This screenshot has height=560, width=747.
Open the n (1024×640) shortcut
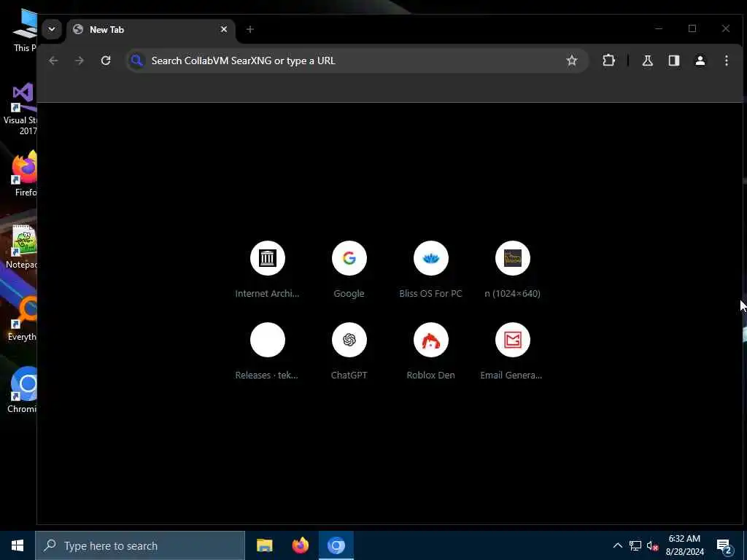pyautogui.click(x=513, y=270)
